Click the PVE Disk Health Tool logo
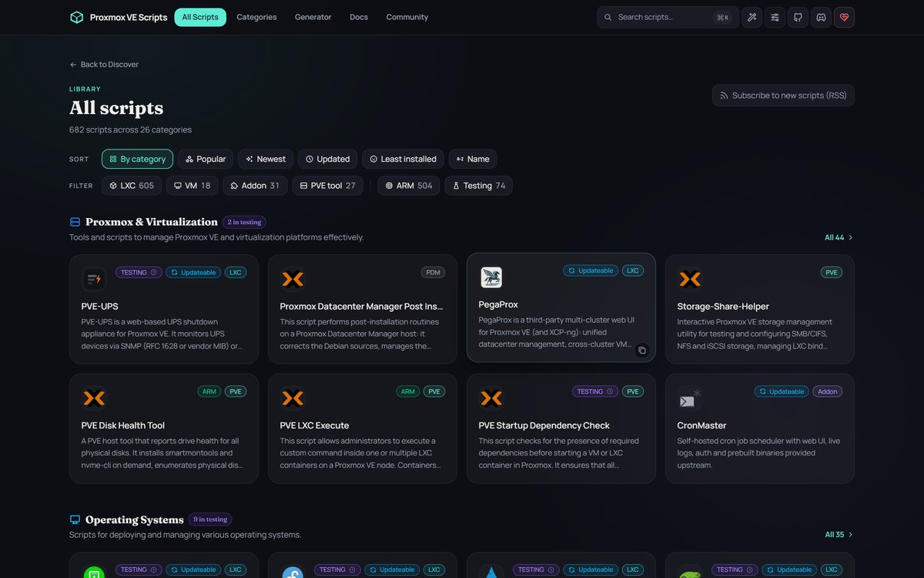 93,398
